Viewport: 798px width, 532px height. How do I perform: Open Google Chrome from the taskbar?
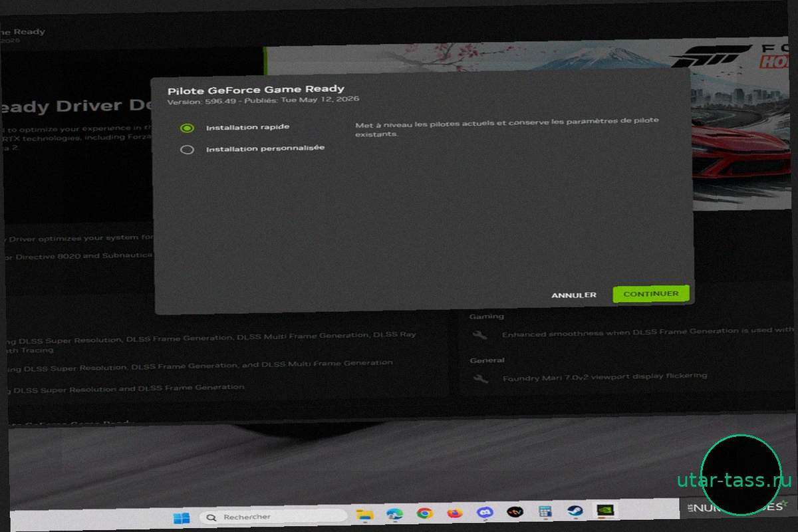coord(425,513)
